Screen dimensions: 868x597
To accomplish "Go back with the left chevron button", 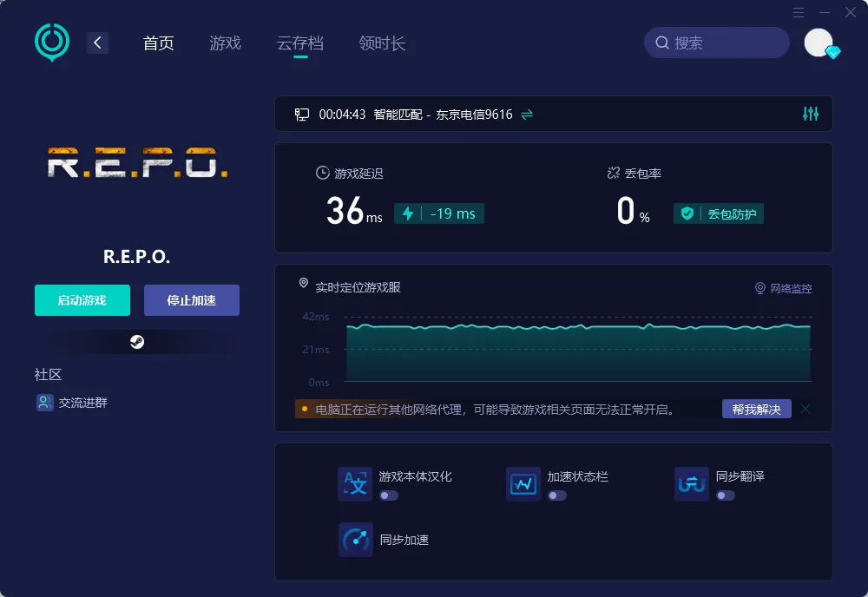I will click(97, 43).
